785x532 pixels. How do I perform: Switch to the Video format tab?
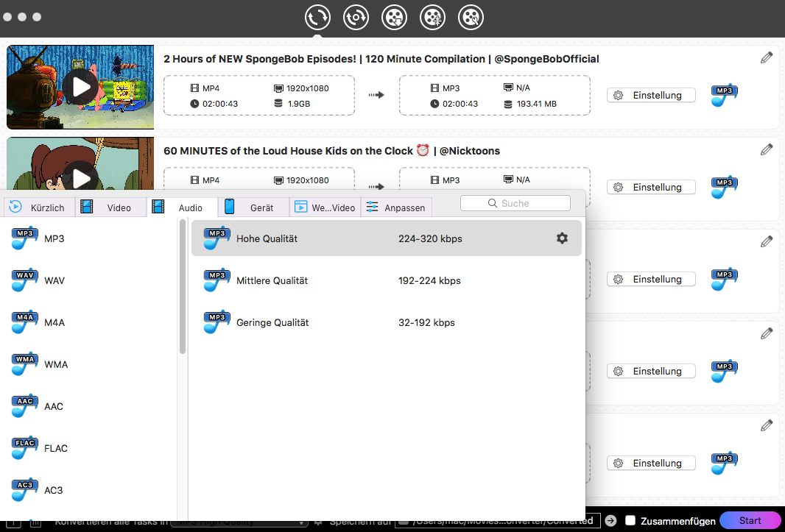coord(111,208)
